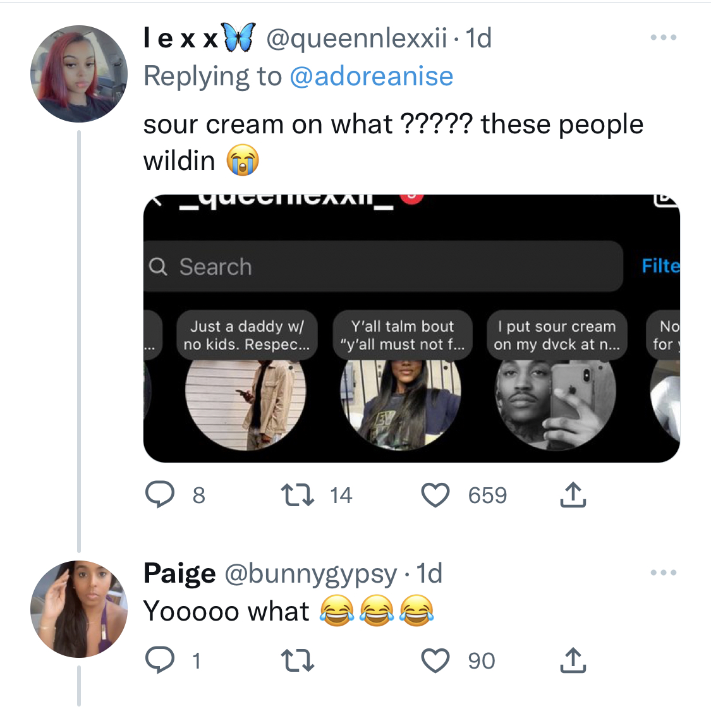Open Paige's profile picture
The image size is (711, 728).
tap(79, 609)
